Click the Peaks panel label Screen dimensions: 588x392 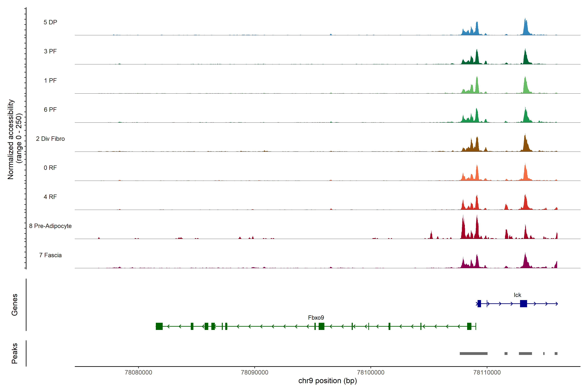(x=15, y=353)
